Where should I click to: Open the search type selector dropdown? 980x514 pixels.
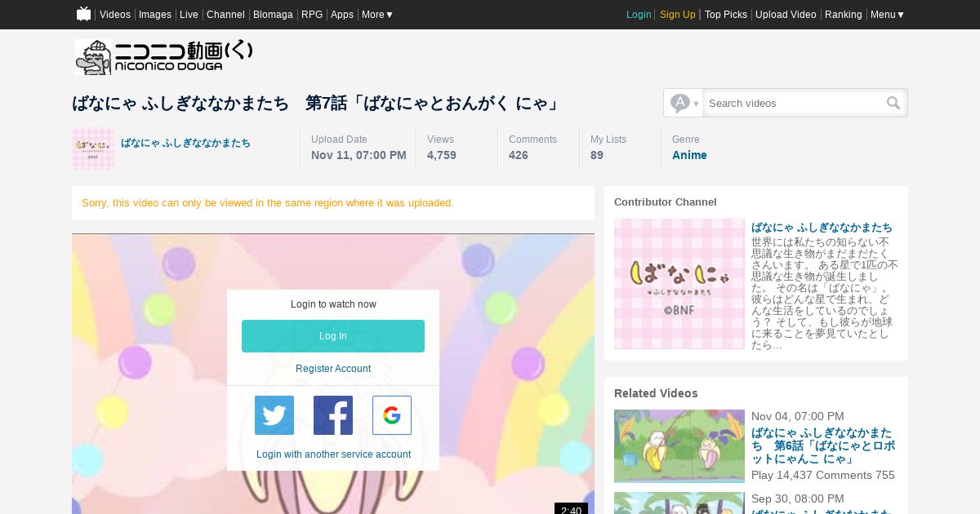pos(684,103)
